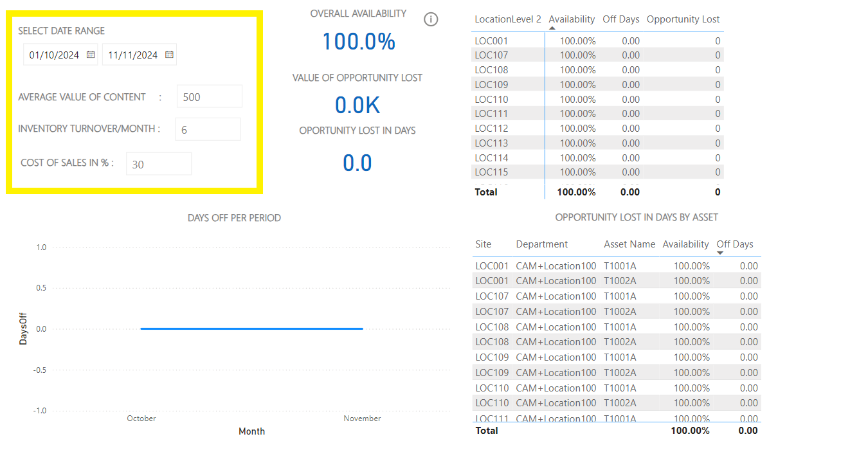Open the end date calendar picker
868x450 pixels.
coord(169,55)
